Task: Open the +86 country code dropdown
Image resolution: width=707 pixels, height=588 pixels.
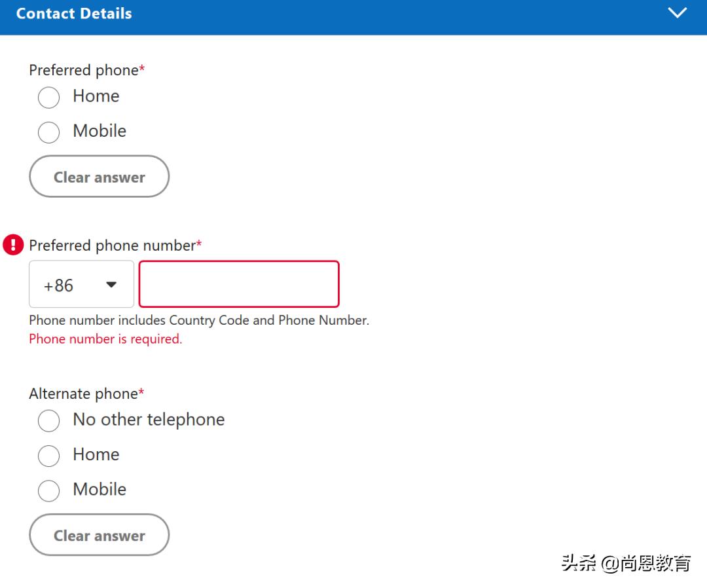Action: pyautogui.click(x=81, y=284)
